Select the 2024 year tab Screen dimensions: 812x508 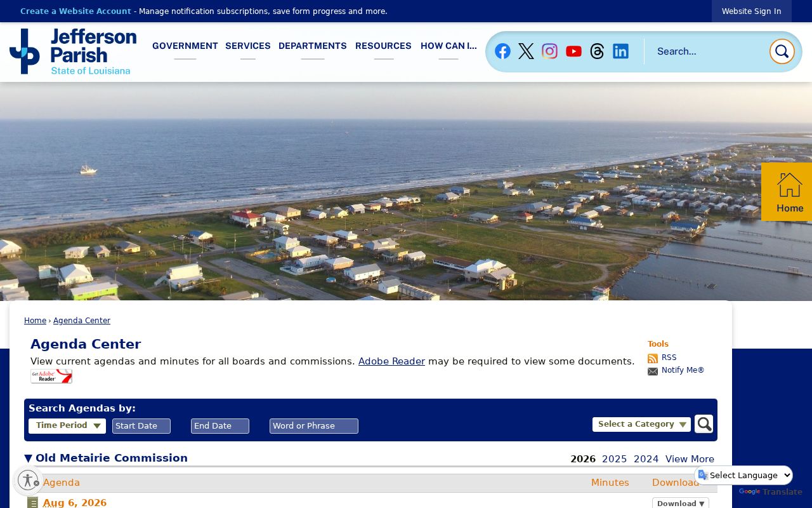646,459
